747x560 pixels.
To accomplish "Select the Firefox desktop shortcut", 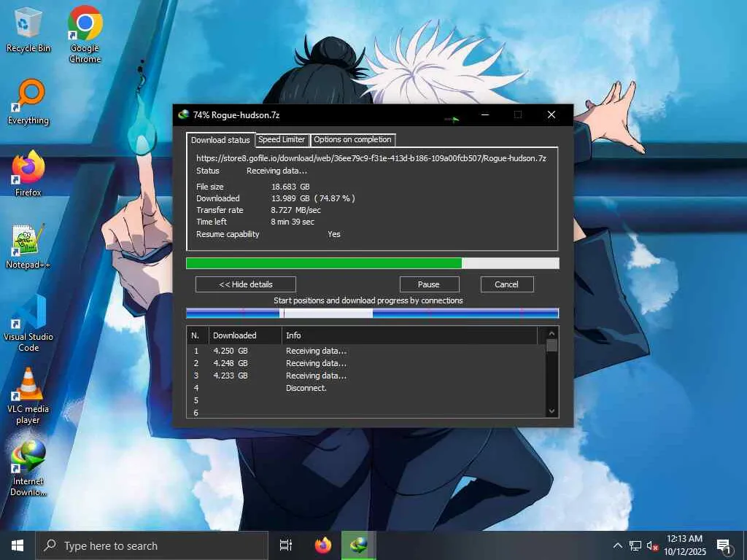I will (28, 174).
